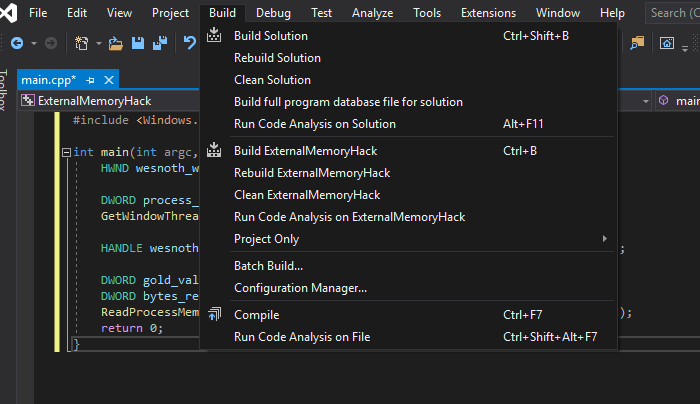
Task: Click the Navigate Forward arrow icon
Action: [x=51, y=43]
